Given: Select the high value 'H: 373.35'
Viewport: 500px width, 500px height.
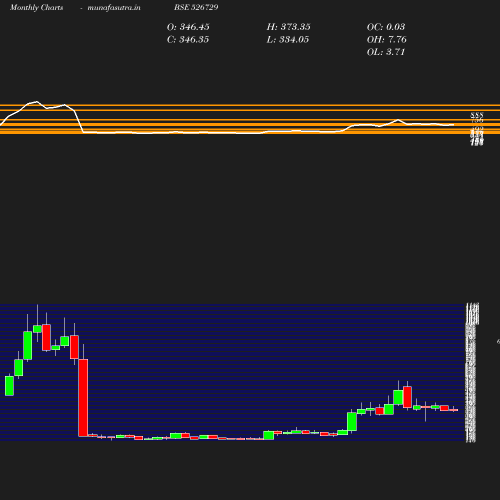Looking at the screenshot, I should point(288,27).
